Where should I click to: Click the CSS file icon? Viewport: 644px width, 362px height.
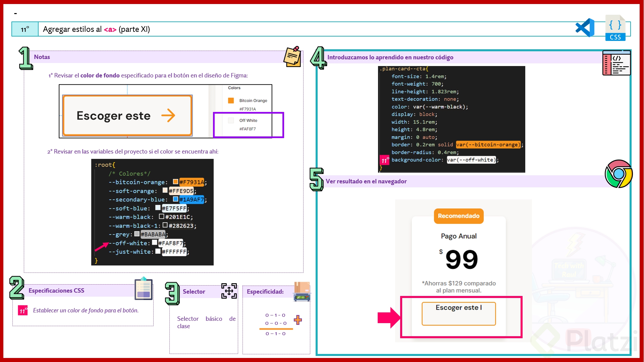(615, 28)
